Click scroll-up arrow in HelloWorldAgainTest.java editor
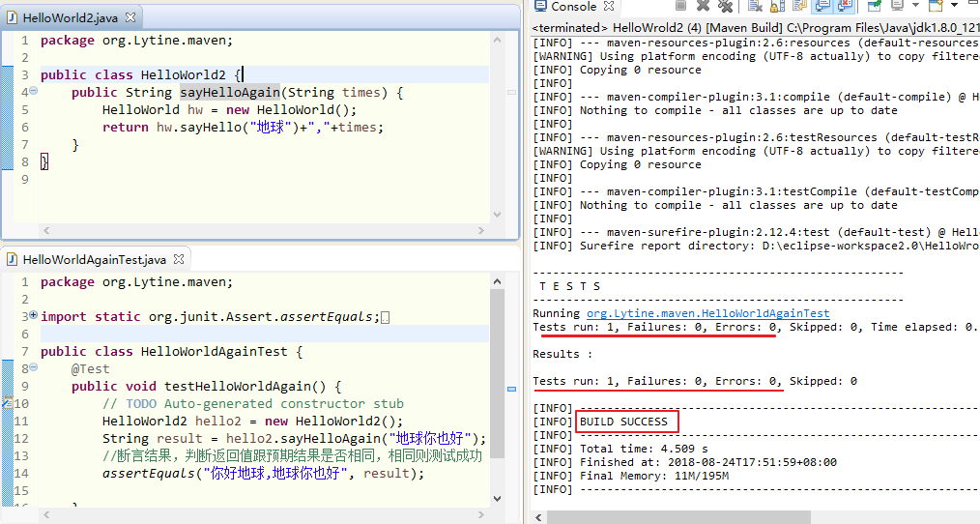 pos(498,282)
